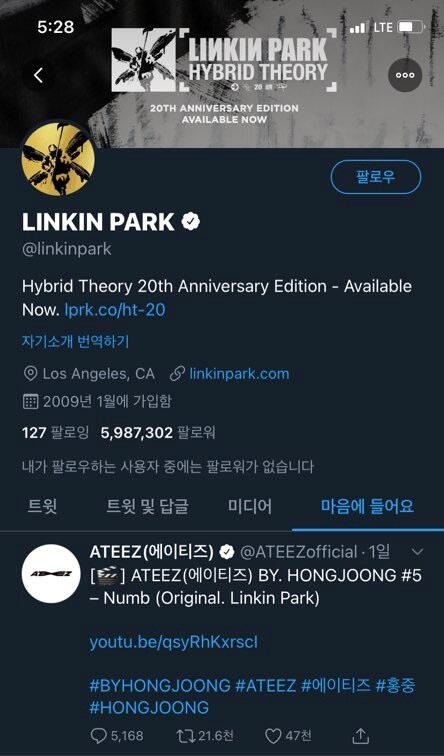444x756 pixels.
Task: Tap the retweet icon showing 21.6천
Action: coord(184,736)
